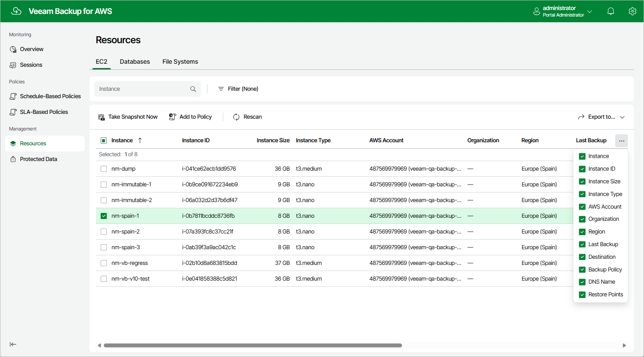
Task: Click the Veeam cloud logo icon
Action: pyautogui.click(x=16, y=11)
